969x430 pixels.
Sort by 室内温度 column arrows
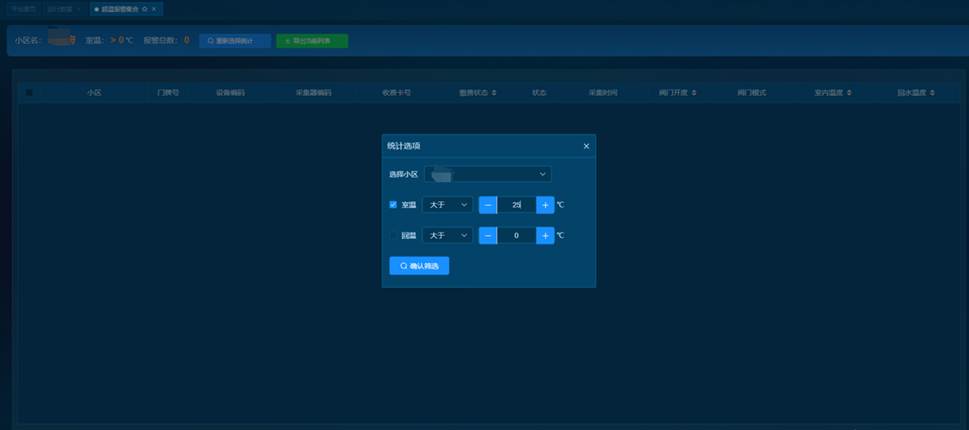[849, 93]
